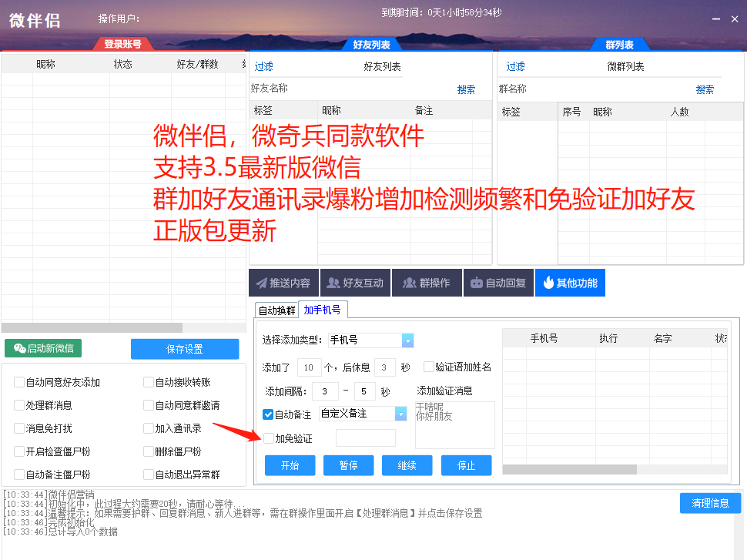The height and width of the screenshot is (560, 747).
Task: Click 搜索 next to 群名称
Action: point(705,89)
